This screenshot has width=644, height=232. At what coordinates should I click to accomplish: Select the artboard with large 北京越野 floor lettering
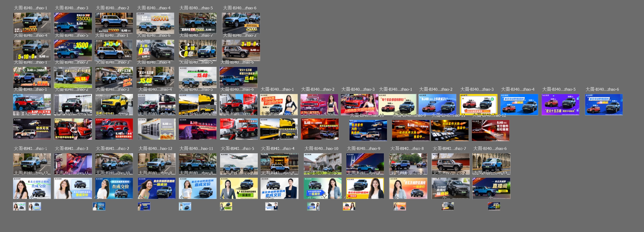pyautogui.click(x=450, y=131)
